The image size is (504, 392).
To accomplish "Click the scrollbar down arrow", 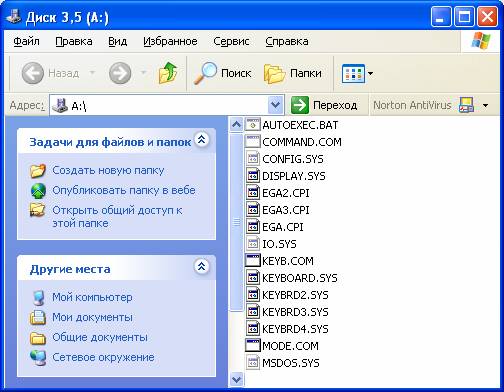I will [236, 379].
